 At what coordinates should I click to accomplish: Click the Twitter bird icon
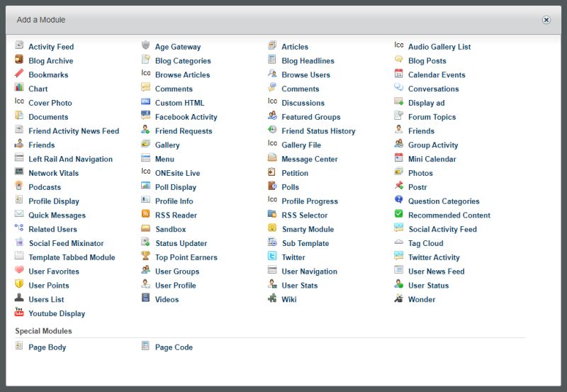coord(272,256)
